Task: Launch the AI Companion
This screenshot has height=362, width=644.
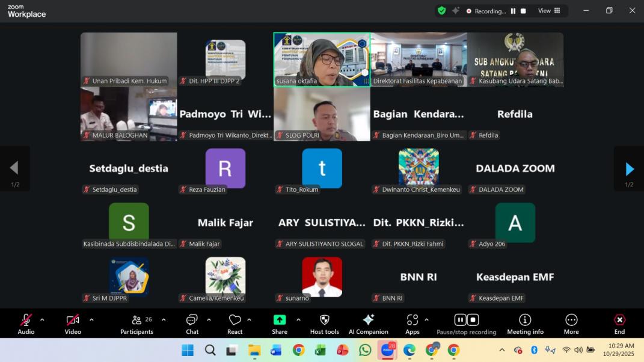Action: click(x=368, y=324)
